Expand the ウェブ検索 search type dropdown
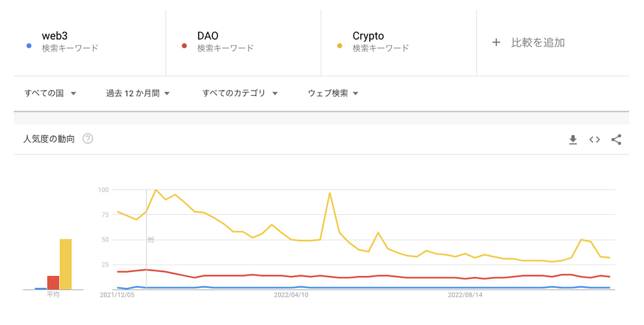 click(x=333, y=93)
